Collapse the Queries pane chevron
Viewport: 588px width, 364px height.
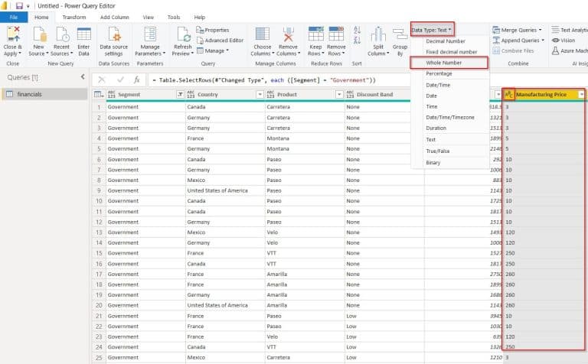83,76
